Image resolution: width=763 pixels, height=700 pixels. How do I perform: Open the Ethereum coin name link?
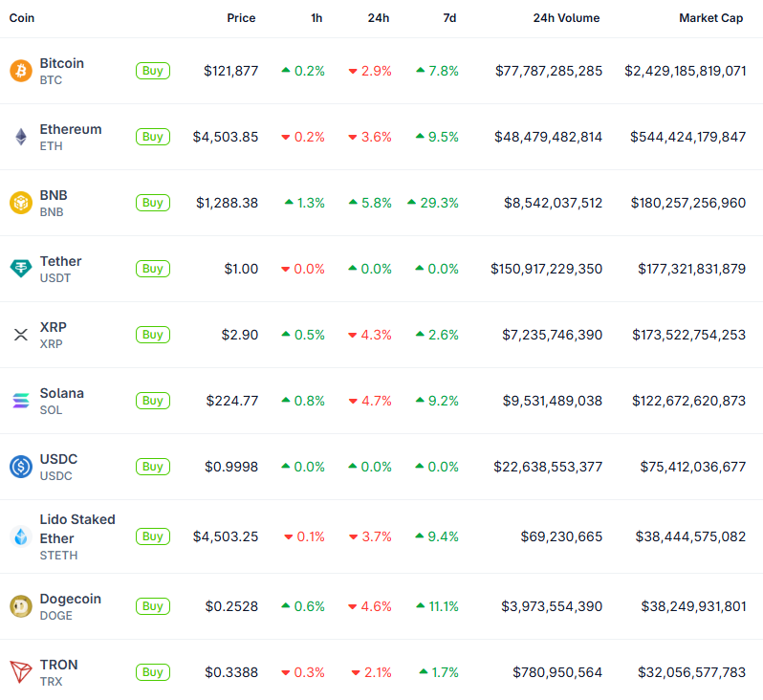[x=71, y=129]
